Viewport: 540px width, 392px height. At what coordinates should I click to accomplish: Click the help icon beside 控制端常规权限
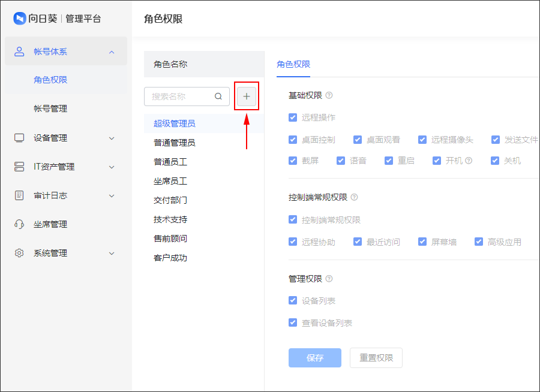click(354, 197)
